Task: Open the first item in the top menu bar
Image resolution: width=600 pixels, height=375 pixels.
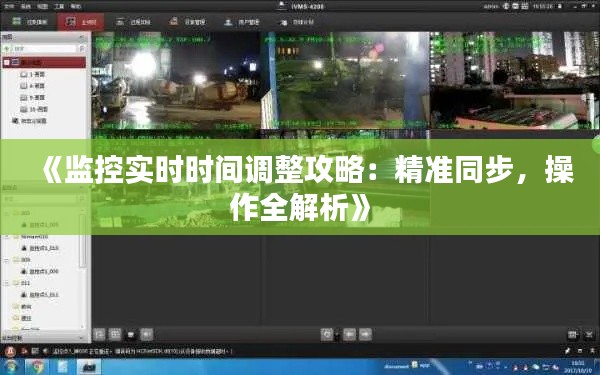Action: pos(9,6)
